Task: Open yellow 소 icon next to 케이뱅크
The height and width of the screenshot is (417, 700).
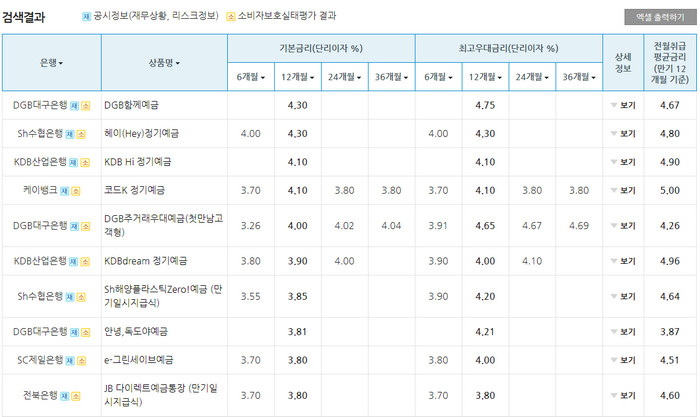Action: pos(75,191)
